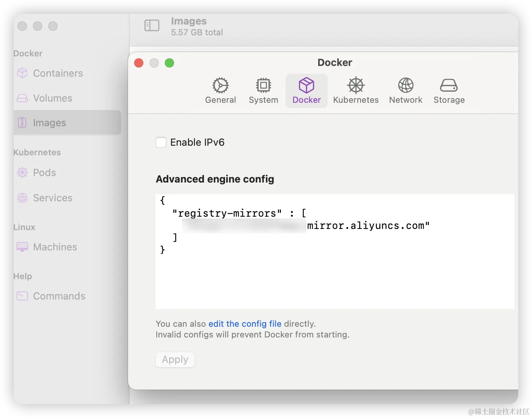
Task: Click the Services globe icon in sidebar
Action: (x=22, y=198)
